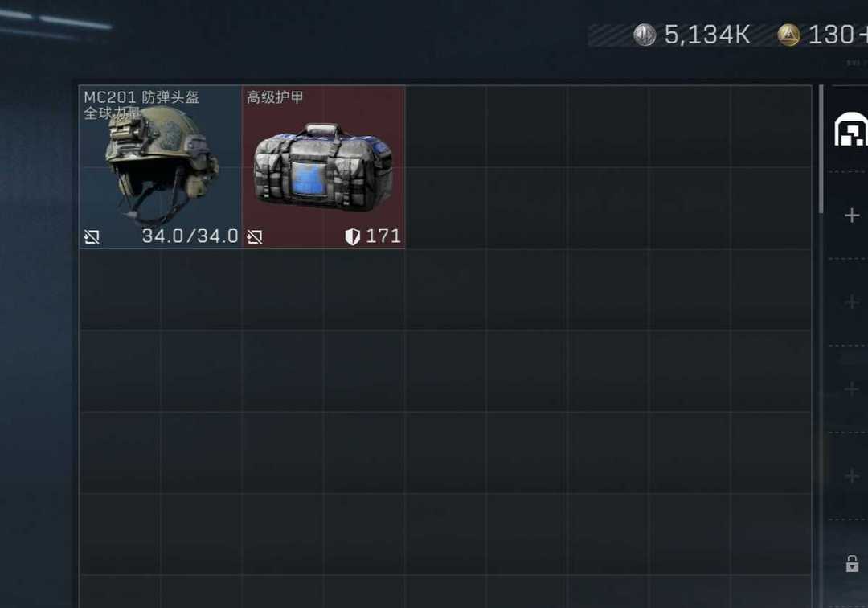The height and width of the screenshot is (608, 868).
Task: Click the padlock icon at sidebar bottom
Action: (x=852, y=564)
